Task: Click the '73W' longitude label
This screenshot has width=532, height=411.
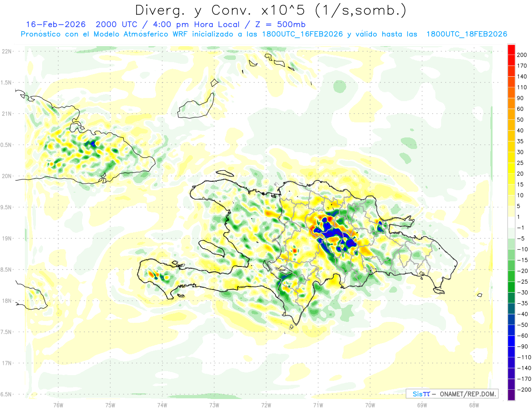Action: (214, 405)
